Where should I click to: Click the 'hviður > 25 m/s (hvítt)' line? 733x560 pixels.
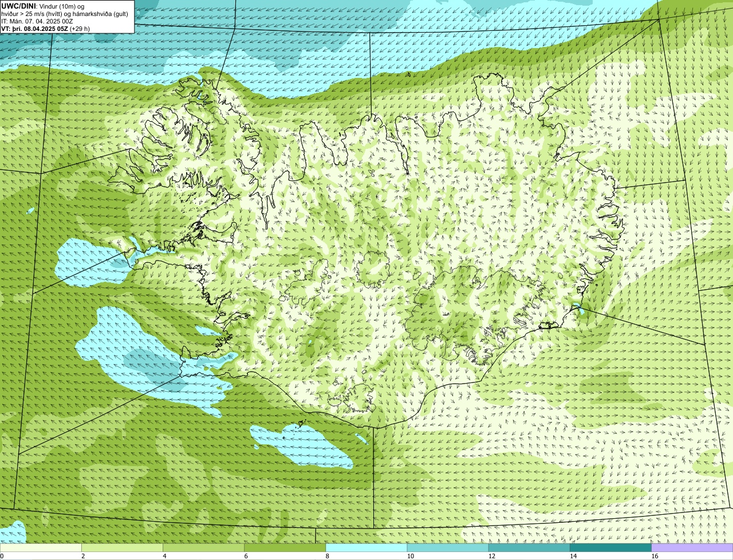pyautogui.click(x=64, y=14)
